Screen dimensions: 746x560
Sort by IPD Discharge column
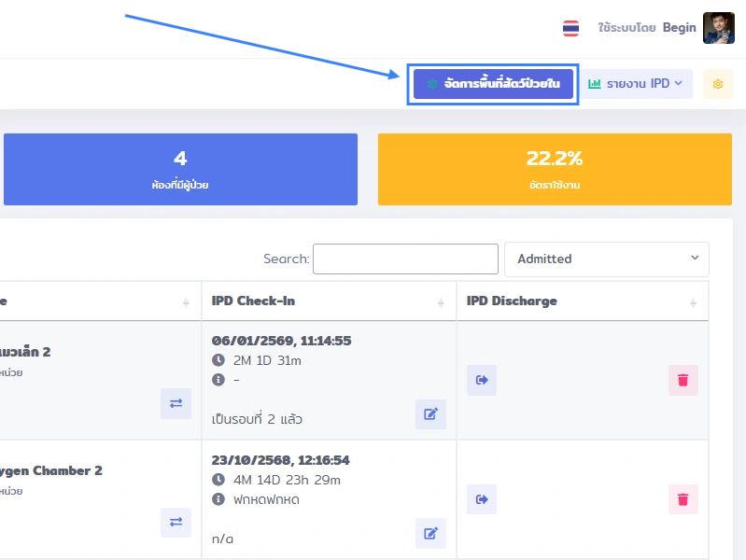tap(583, 301)
